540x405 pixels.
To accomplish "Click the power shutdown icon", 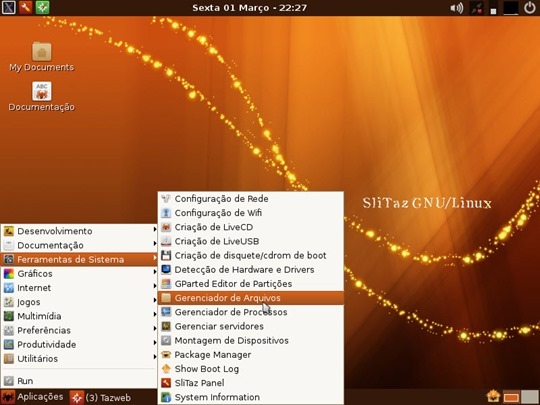I will [x=530, y=8].
